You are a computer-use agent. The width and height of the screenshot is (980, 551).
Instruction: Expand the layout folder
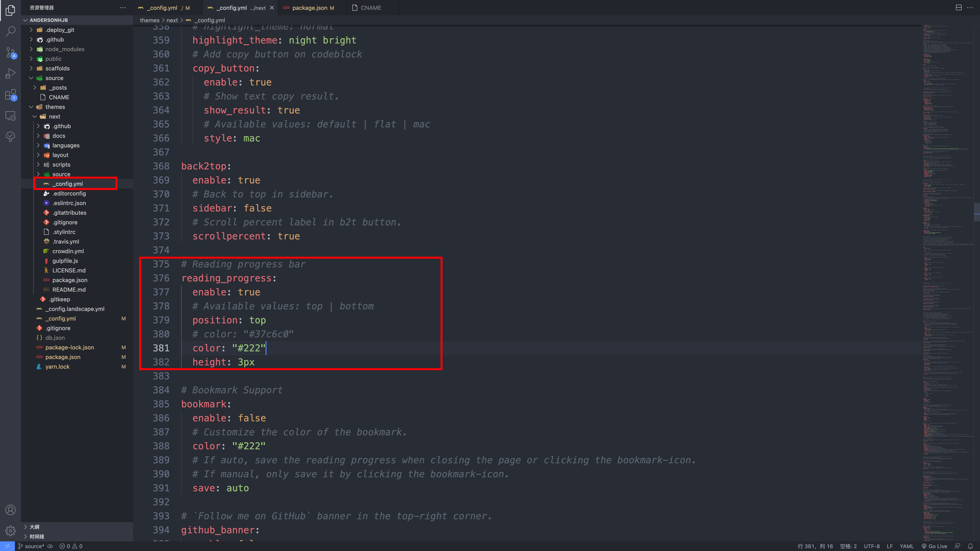[x=77, y=155]
